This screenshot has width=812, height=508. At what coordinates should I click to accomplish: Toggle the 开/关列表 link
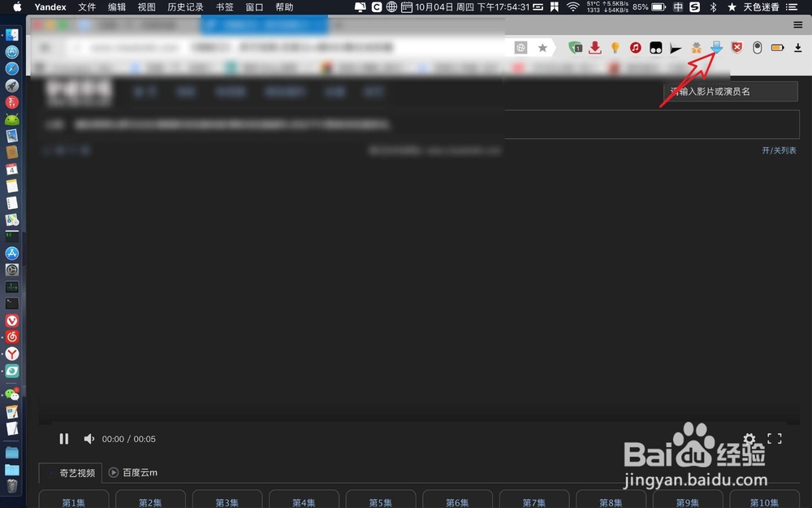(779, 150)
